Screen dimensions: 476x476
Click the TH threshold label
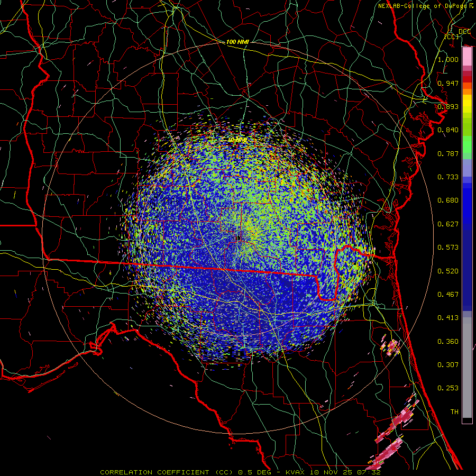click(454, 412)
